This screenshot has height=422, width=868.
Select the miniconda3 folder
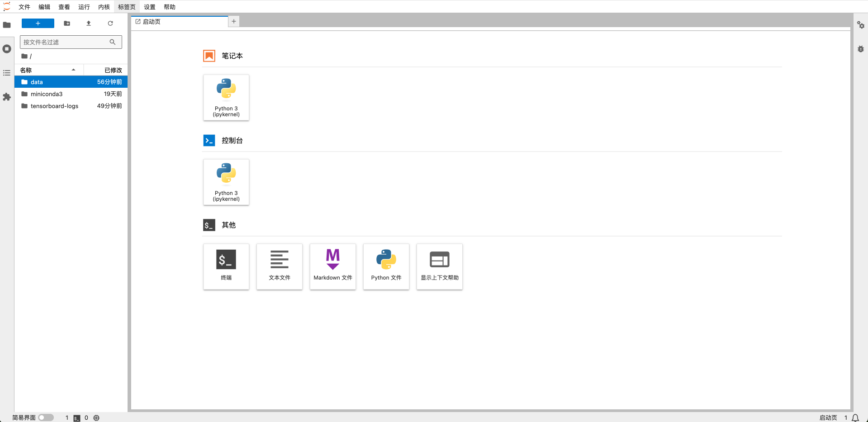[71, 94]
